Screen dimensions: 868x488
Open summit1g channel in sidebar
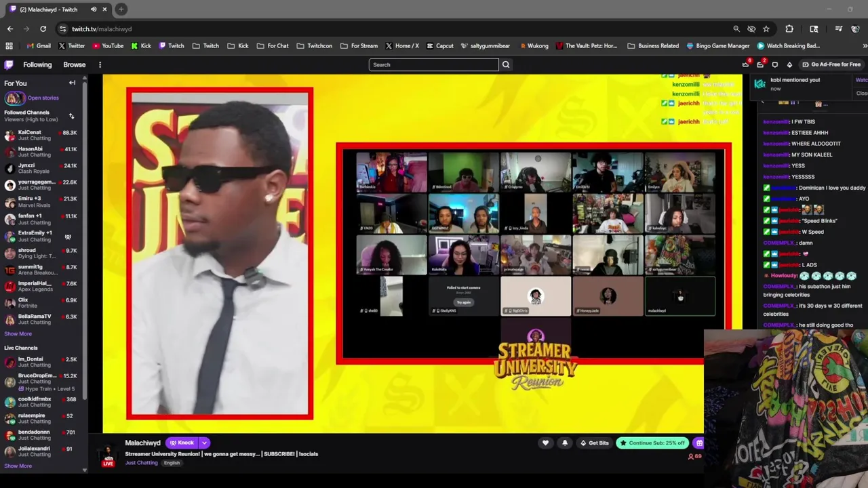tap(41, 270)
